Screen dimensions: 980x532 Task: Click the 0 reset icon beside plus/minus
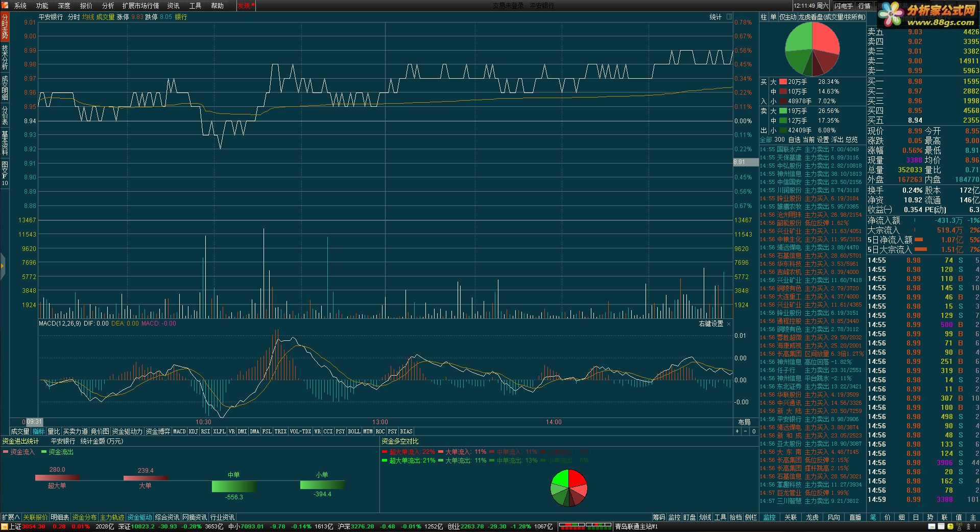click(754, 431)
